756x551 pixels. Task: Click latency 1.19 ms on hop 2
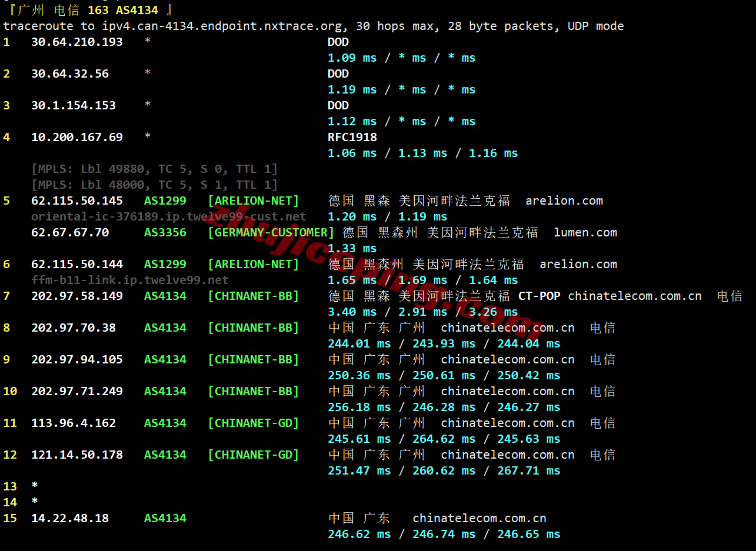(x=352, y=89)
